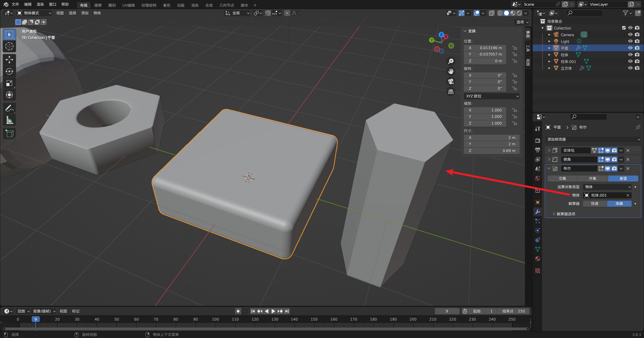644x338 pixels.
Task: Select the Rotate tool
Action: pos(9,71)
